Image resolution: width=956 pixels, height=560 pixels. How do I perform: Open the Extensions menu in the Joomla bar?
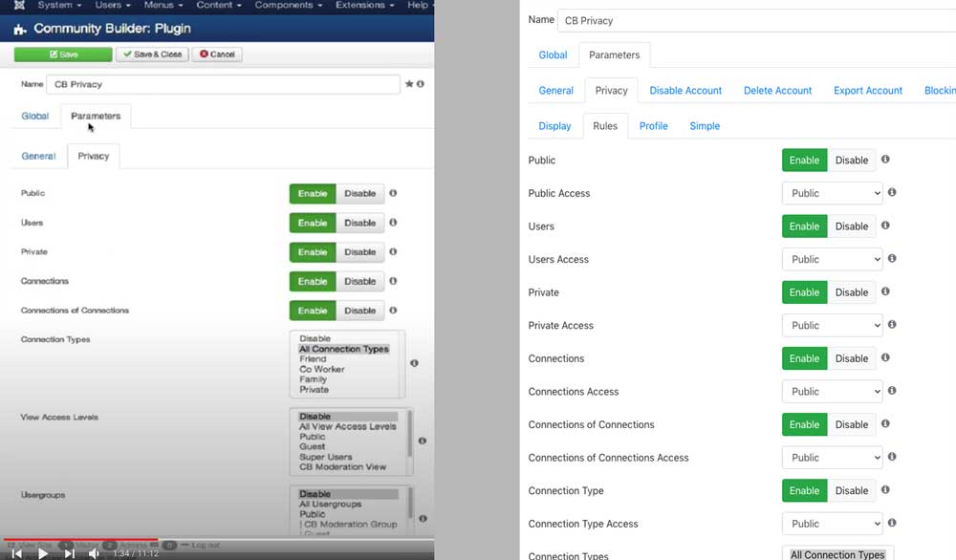click(x=364, y=5)
